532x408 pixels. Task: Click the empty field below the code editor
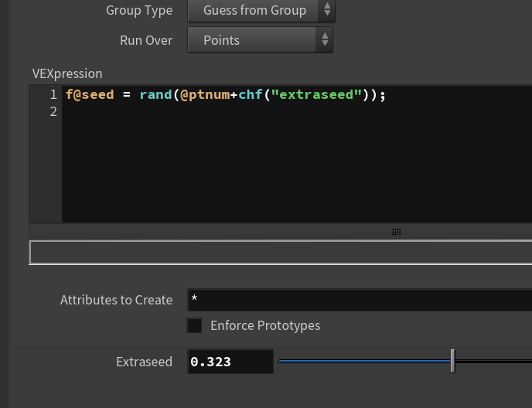pos(281,252)
